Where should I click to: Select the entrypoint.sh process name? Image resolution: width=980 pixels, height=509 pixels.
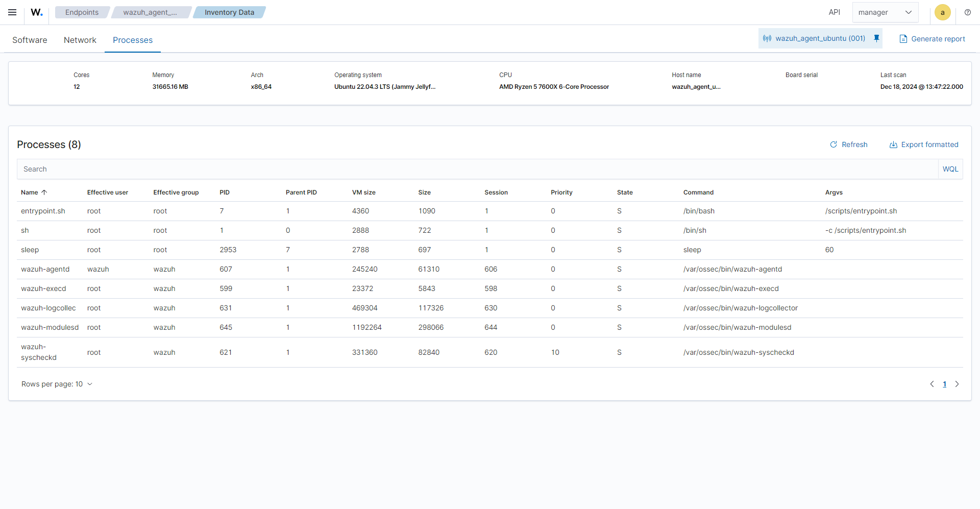pyautogui.click(x=43, y=211)
